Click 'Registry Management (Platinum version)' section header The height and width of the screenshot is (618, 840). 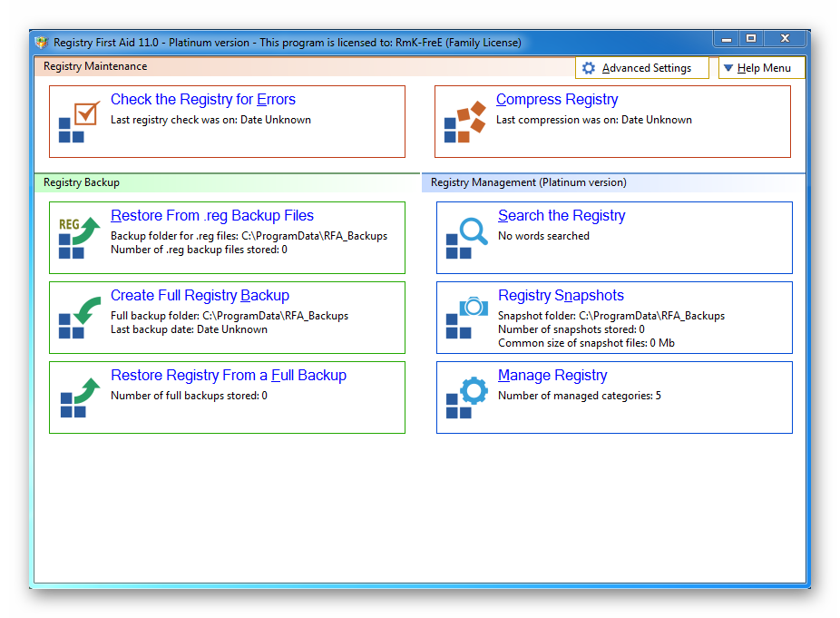pyautogui.click(x=529, y=182)
